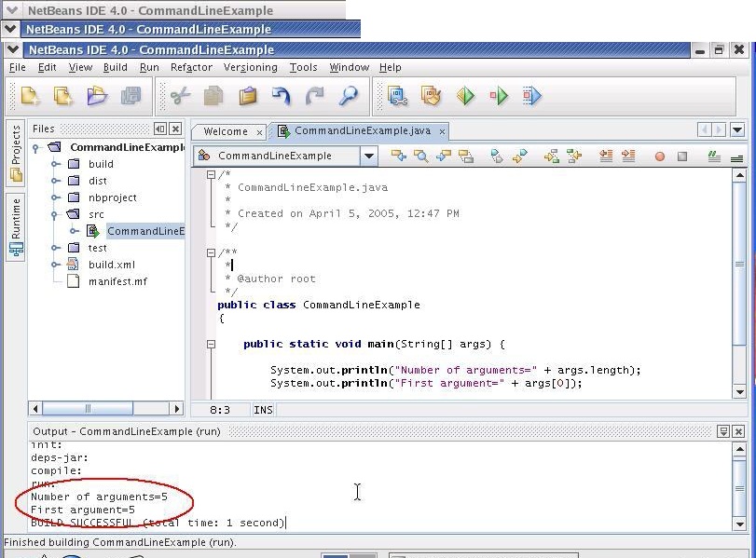Click the Open Project folder icon

97,95
